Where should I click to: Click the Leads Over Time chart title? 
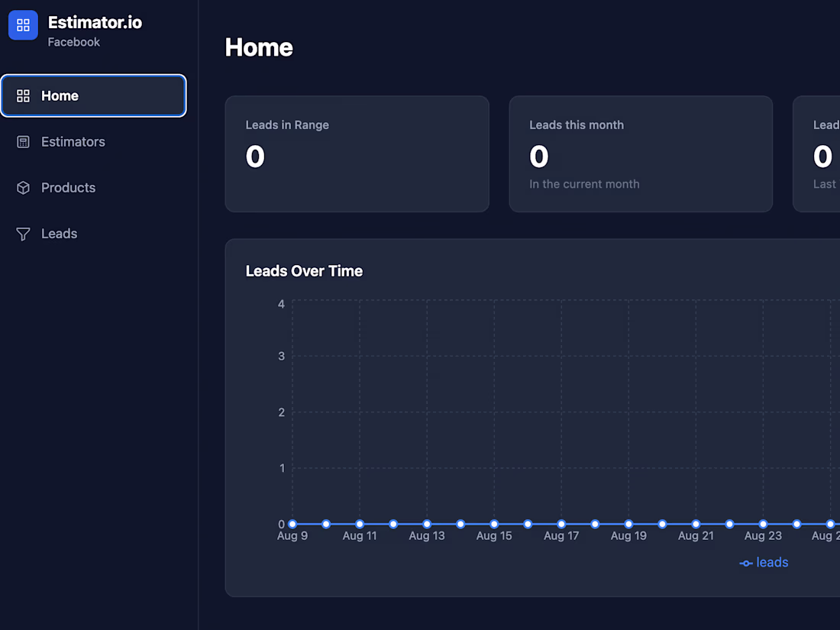(x=303, y=270)
